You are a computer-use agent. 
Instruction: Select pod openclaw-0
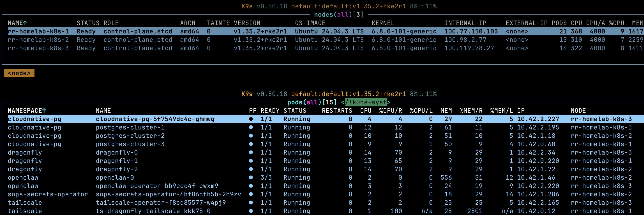(326, 177)
